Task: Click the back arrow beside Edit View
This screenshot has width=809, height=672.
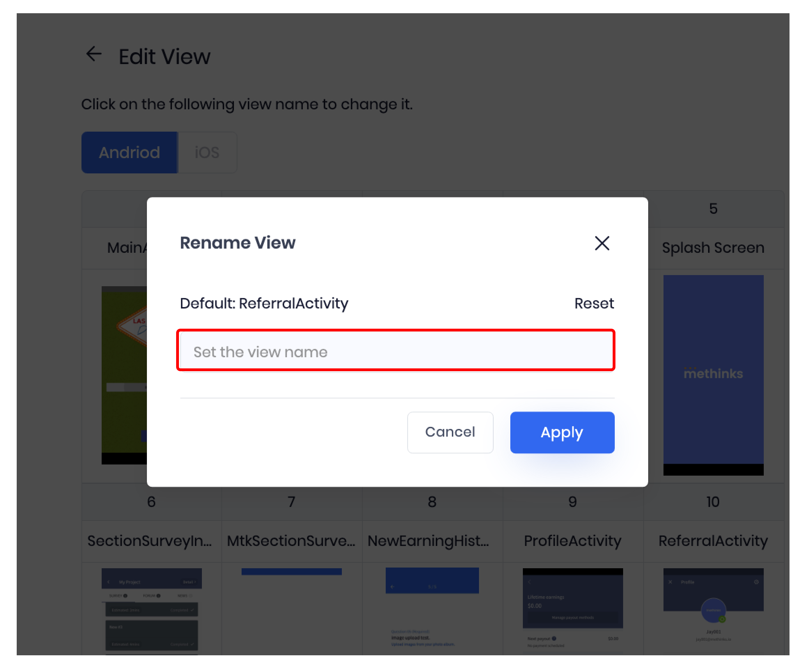Action: [x=94, y=54]
